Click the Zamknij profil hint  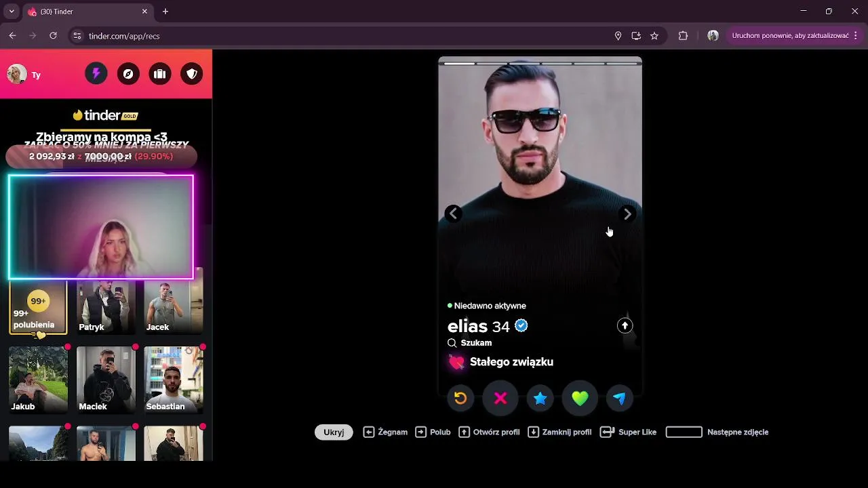coord(559,432)
